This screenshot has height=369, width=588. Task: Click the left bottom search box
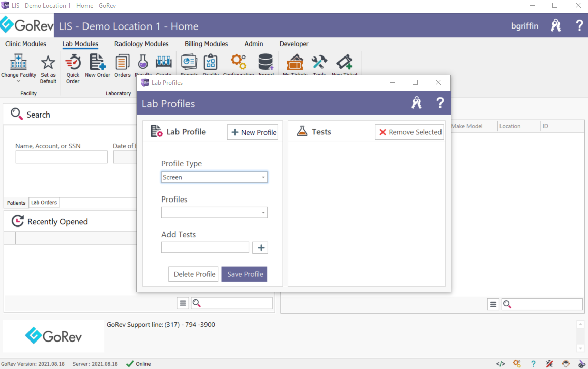click(x=232, y=303)
